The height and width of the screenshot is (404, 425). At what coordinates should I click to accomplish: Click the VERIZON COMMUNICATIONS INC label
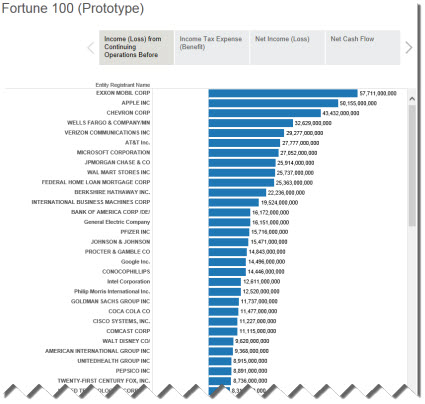click(x=107, y=133)
